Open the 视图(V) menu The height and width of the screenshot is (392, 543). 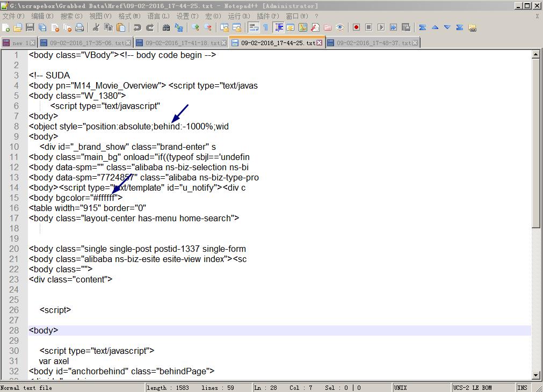[100, 16]
